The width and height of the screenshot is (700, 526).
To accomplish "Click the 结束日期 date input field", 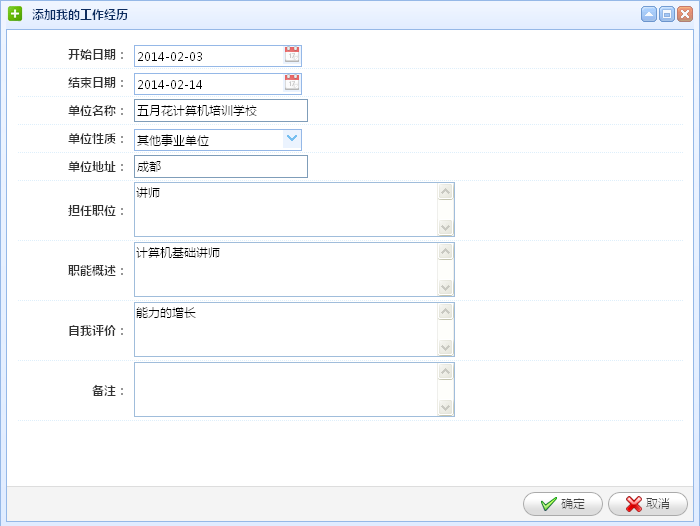I will [x=209, y=84].
